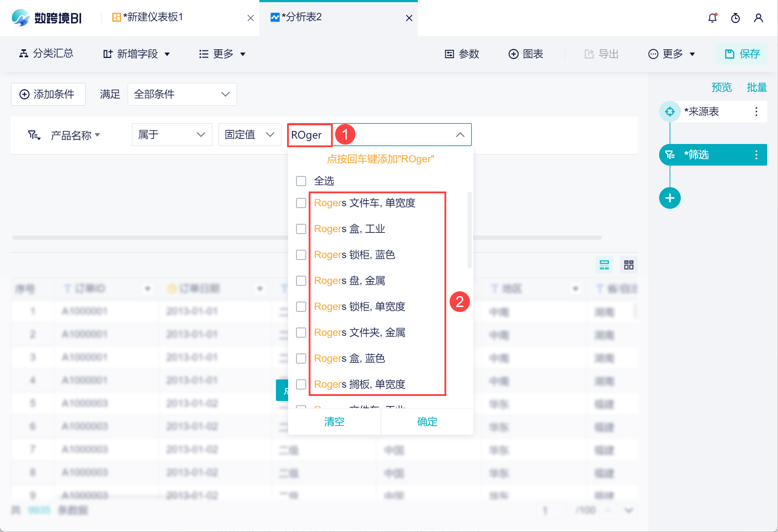Switch to the card grid view icon
The width and height of the screenshot is (778, 532).
tap(629, 265)
